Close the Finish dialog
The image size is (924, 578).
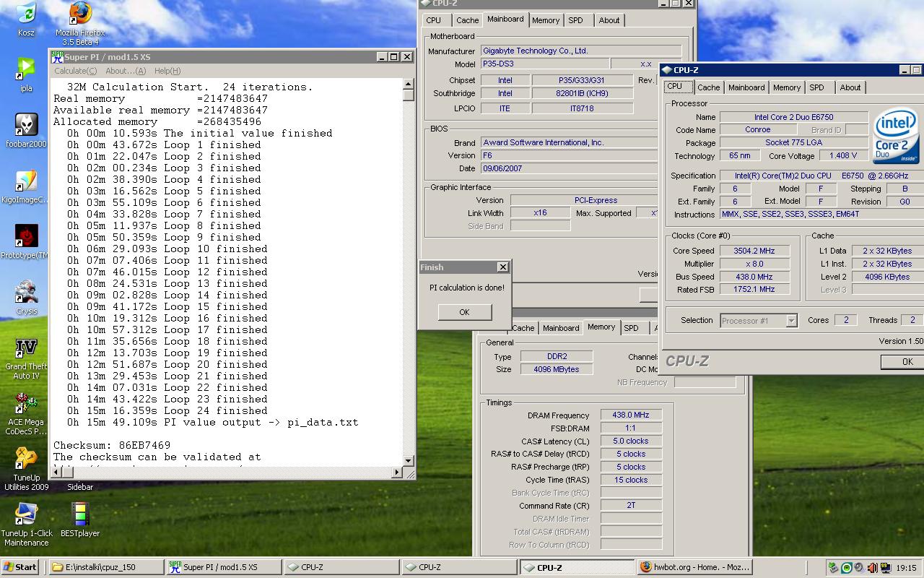coord(503,267)
